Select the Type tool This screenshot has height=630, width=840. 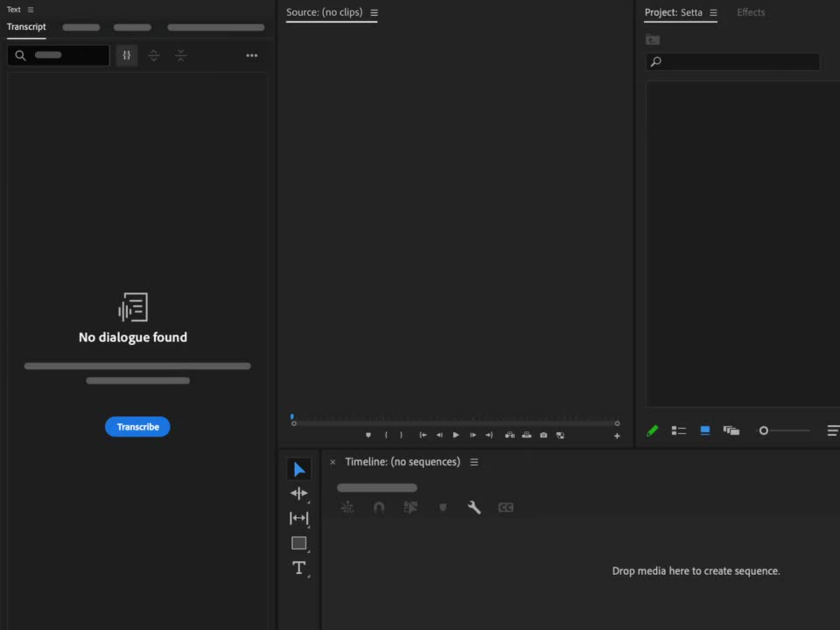[x=299, y=568]
